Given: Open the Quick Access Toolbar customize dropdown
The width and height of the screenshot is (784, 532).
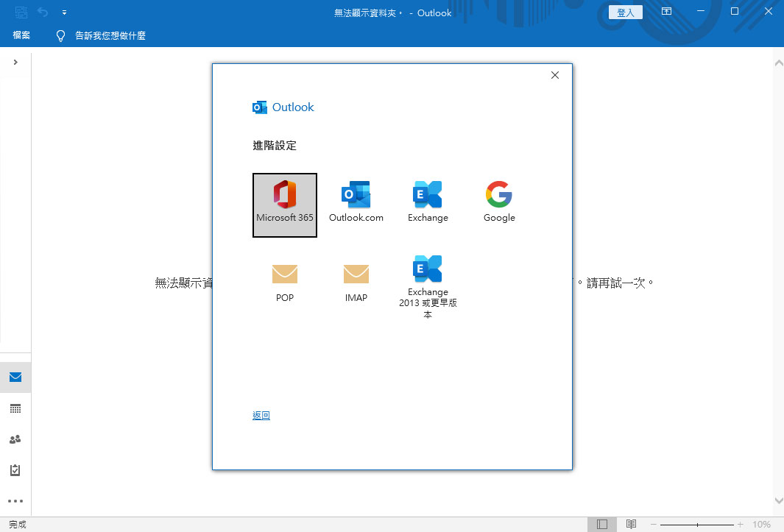Looking at the screenshot, I should pos(65,12).
